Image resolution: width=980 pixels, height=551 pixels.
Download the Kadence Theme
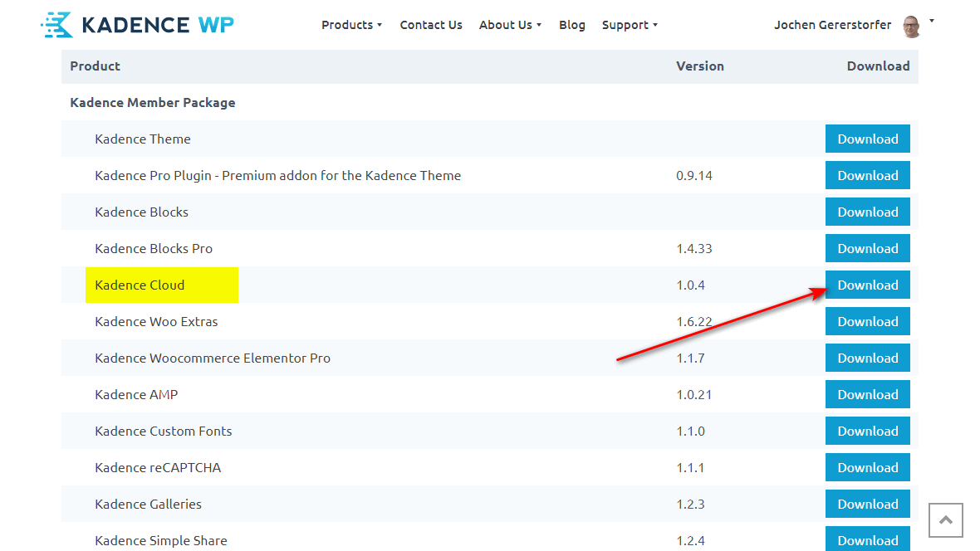click(x=867, y=139)
